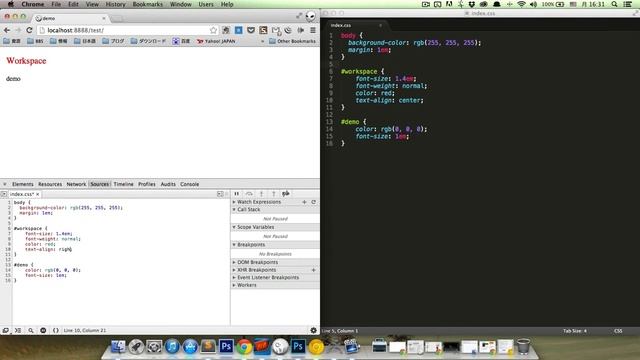Open the Bookmarks menu in menu bar

147,4
